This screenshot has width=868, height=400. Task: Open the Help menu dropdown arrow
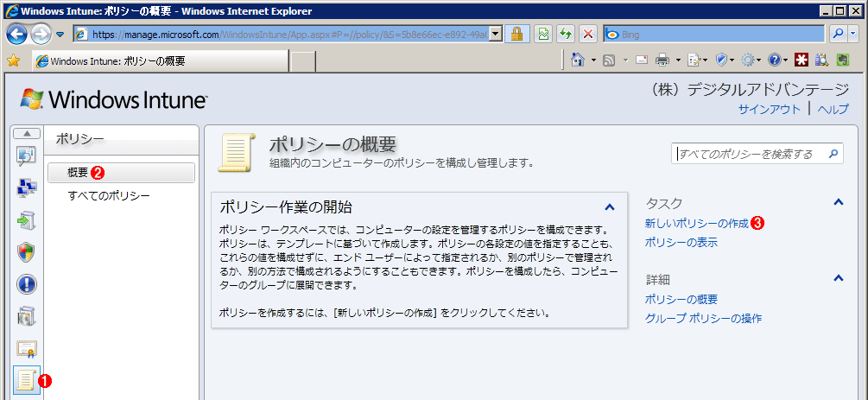point(785,60)
